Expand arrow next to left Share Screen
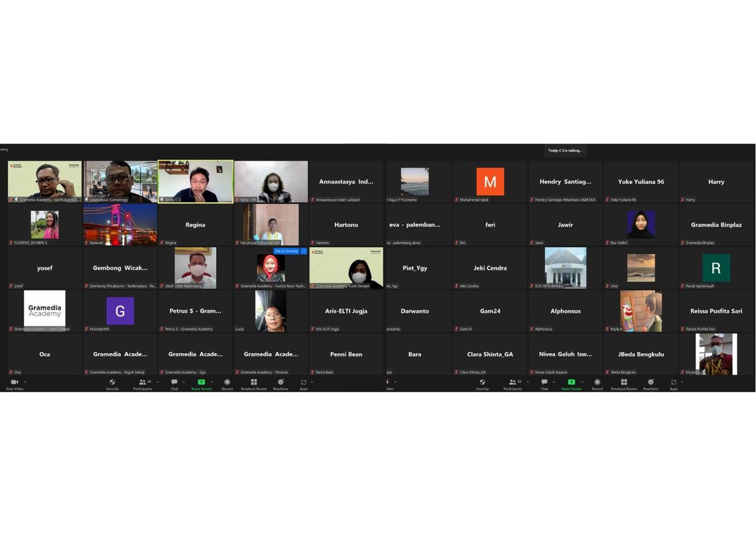 tap(212, 382)
